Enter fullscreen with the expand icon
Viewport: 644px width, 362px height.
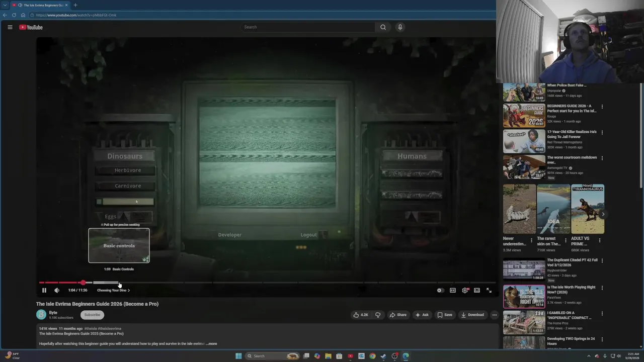[489, 290]
